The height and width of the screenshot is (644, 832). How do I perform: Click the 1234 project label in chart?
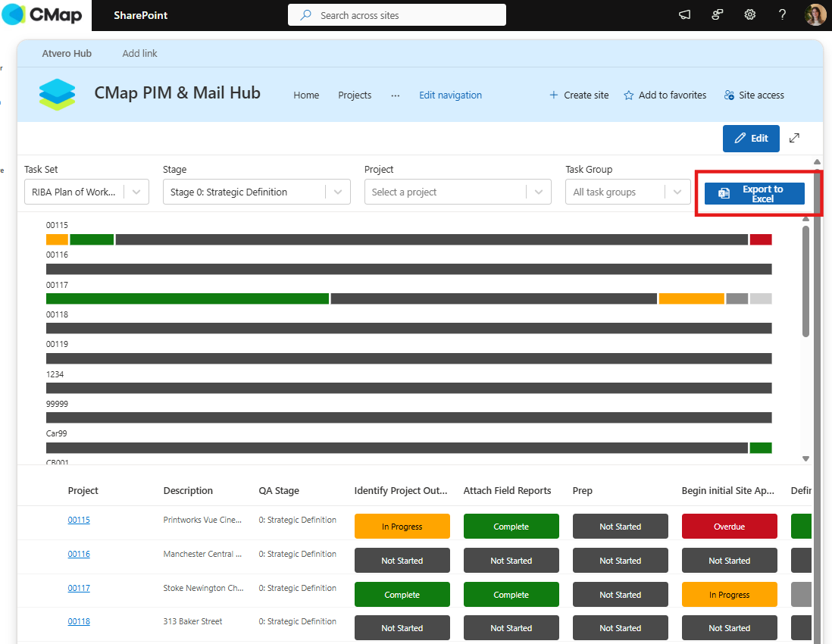tap(55, 374)
